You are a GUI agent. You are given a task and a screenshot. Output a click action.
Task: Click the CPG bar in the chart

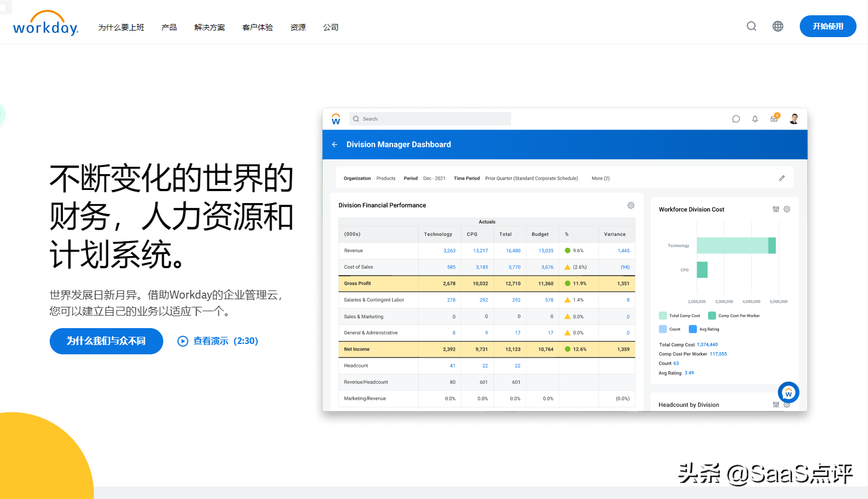(x=702, y=270)
